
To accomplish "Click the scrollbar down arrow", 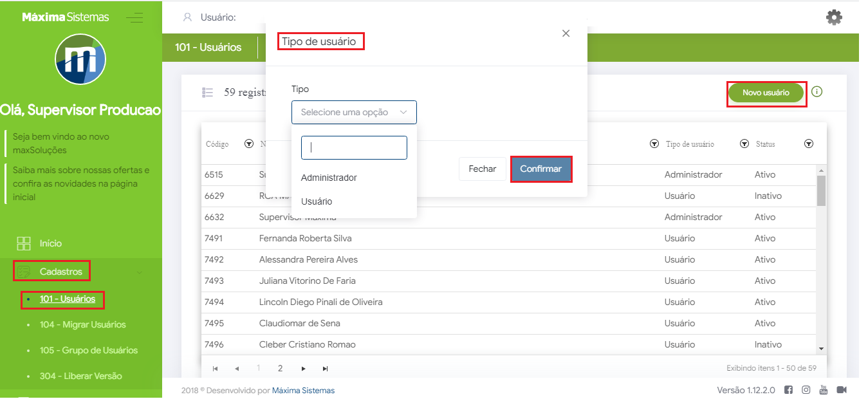I will pos(821,349).
